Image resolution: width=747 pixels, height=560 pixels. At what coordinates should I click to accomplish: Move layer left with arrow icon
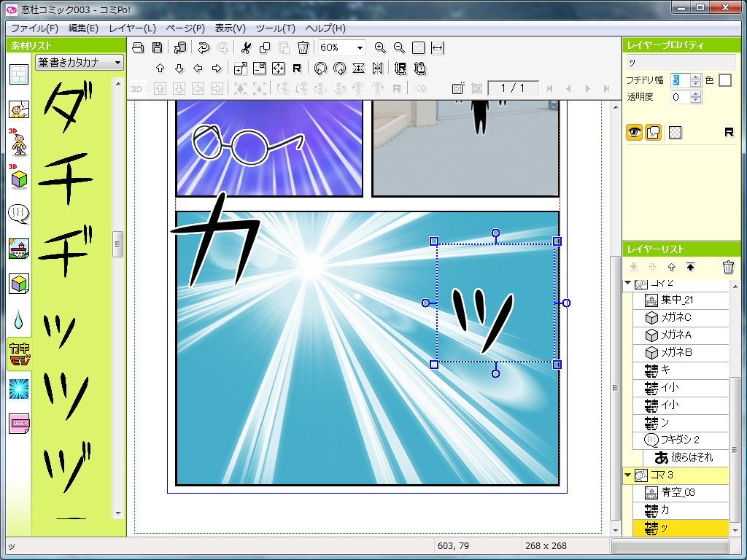[x=198, y=69]
